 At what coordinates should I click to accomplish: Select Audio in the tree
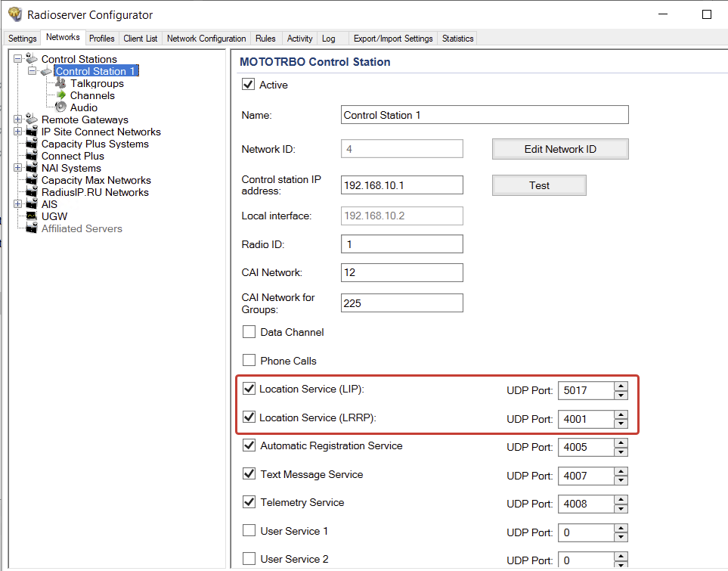84,107
